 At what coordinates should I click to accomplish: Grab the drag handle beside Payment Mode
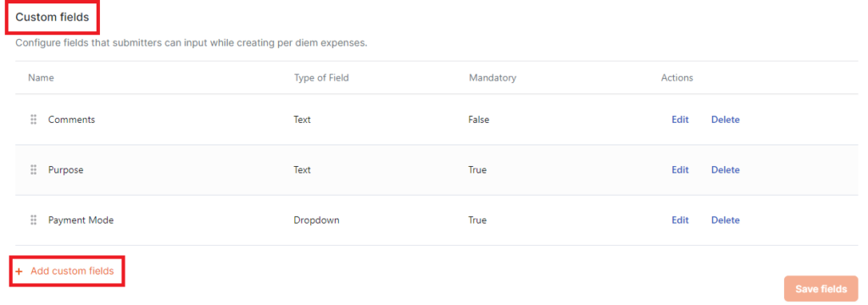tap(33, 220)
